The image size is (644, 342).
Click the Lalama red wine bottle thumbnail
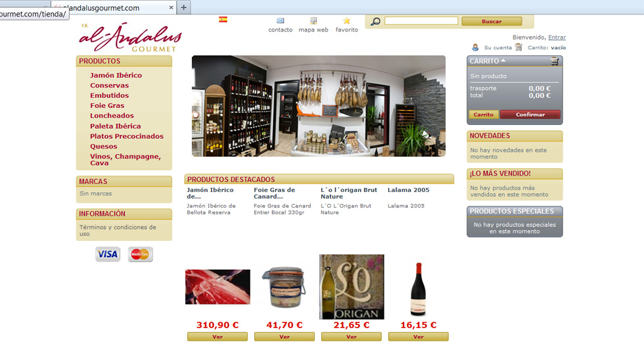pyautogui.click(x=419, y=289)
